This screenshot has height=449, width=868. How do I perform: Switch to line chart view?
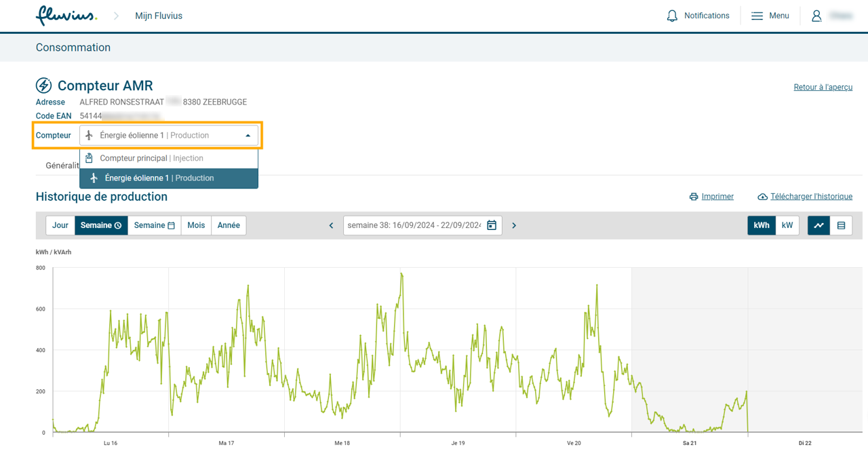tap(818, 225)
